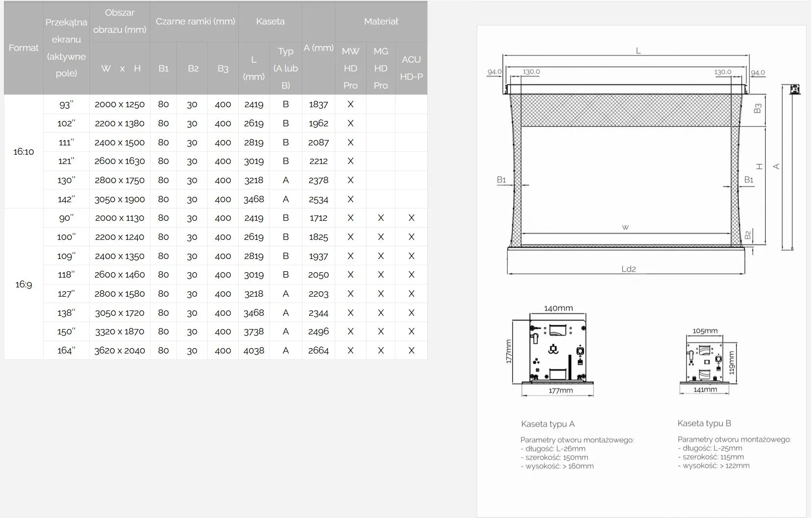812x518 pixels.
Task: Click the "A (mm)" column header
Action: click(319, 47)
